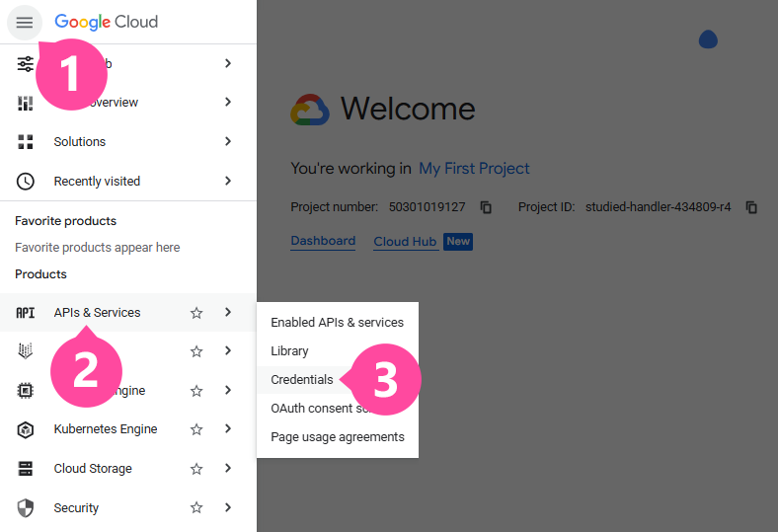Toggle the Cloud Storage favorite star
This screenshot has width=778, height=532.
(196, 469)
